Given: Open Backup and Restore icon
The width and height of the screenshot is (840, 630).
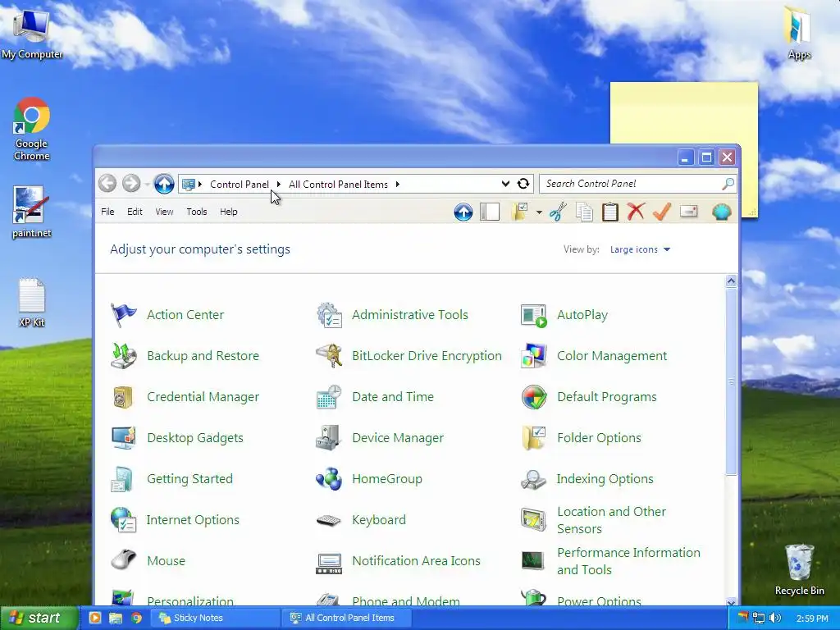Looking at the screenshot, I should pos(123,356).
